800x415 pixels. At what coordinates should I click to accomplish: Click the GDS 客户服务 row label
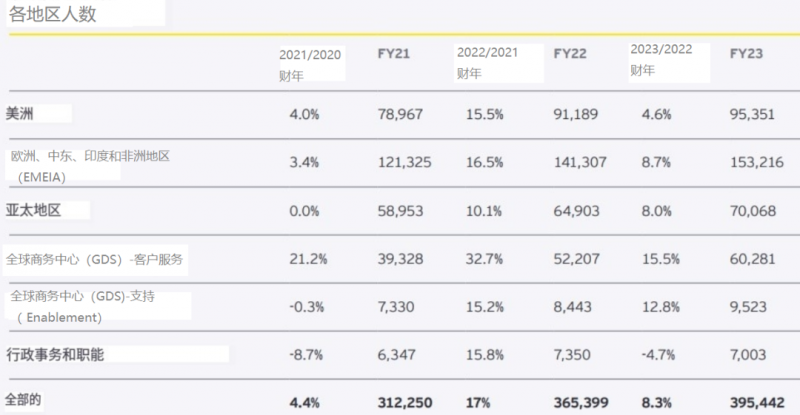(96, 259)
